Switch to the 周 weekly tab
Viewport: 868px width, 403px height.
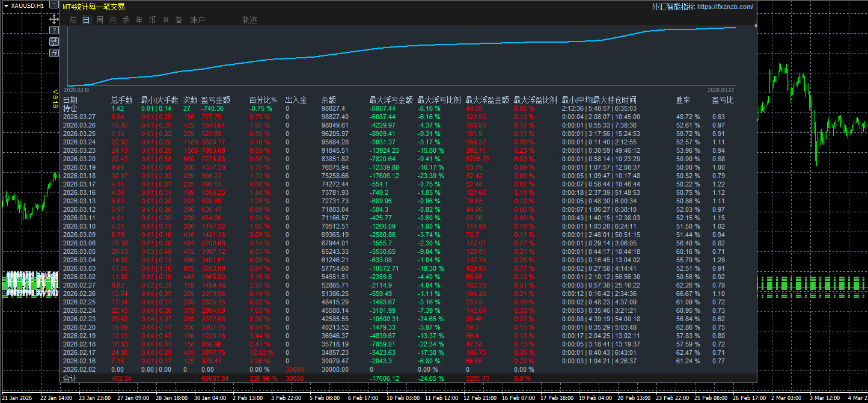(x=100, y=20)
